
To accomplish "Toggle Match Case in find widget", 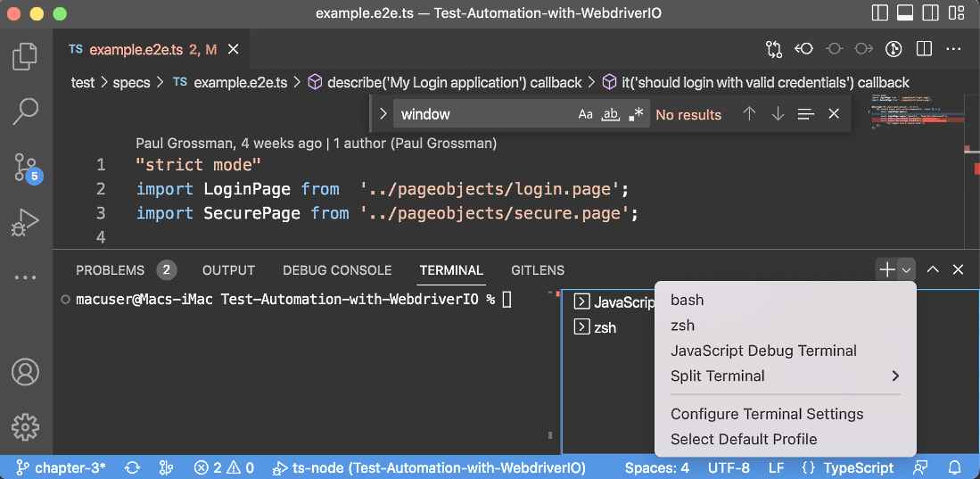I will (585, 114).
